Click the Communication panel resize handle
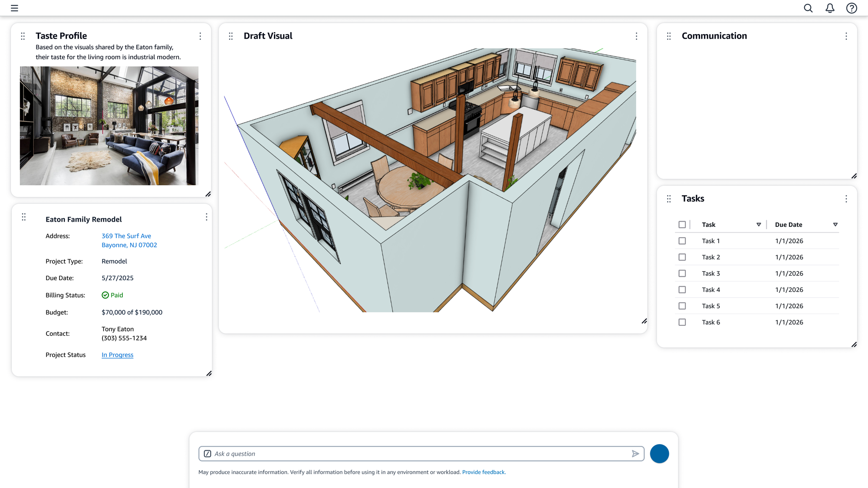 click(854, 176)
